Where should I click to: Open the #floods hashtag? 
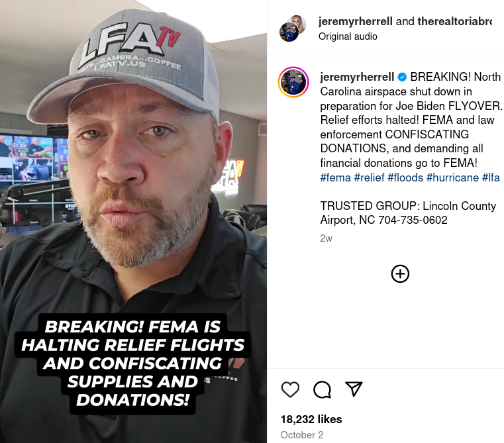pos(405,177)
